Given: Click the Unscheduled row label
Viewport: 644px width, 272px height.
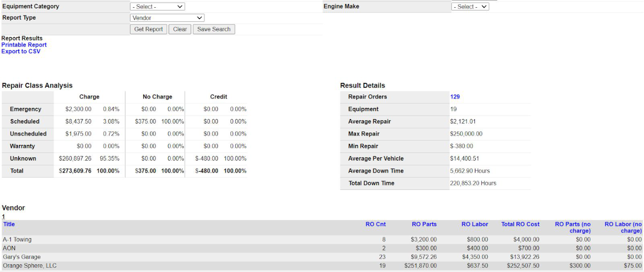Looking at the screenshot, I should tap(28, 134).
